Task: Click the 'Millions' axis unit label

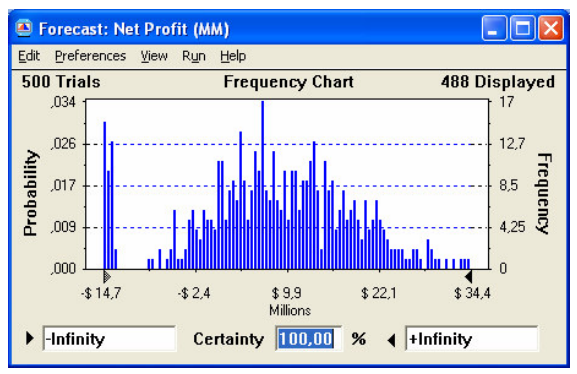Action: 290,310
